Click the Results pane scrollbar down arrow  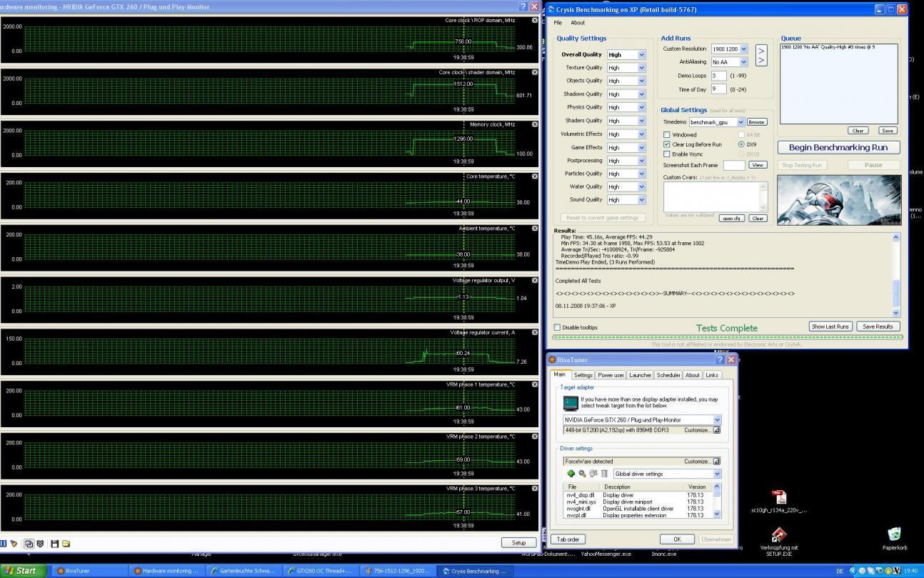(896, 312)
